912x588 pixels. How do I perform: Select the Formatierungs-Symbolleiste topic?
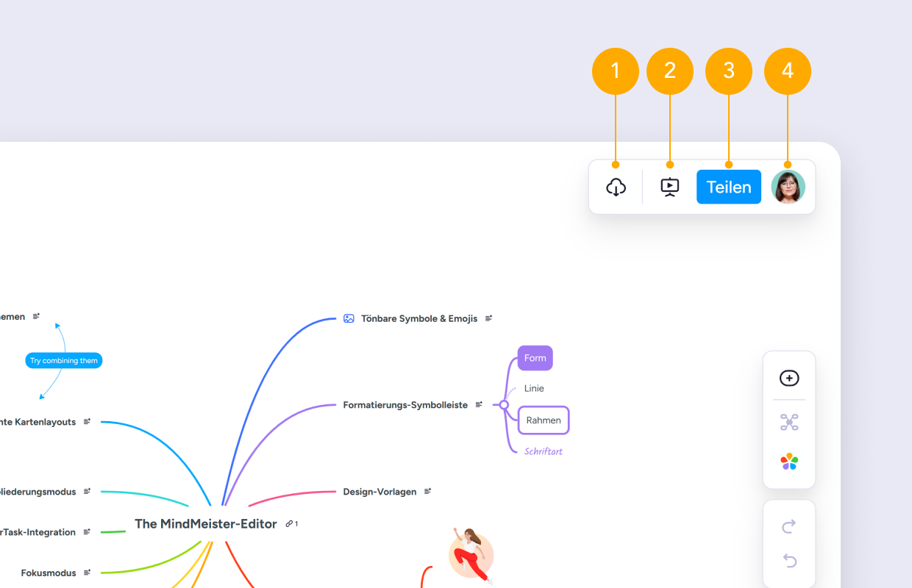click(x=405, y=405)
